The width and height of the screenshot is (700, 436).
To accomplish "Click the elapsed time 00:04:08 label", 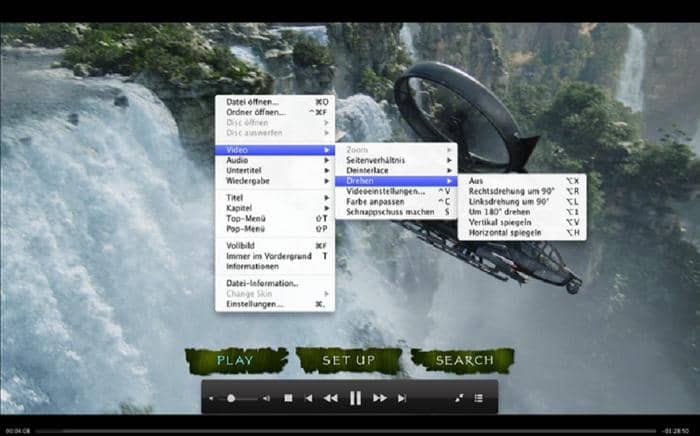I will point(18,431).
